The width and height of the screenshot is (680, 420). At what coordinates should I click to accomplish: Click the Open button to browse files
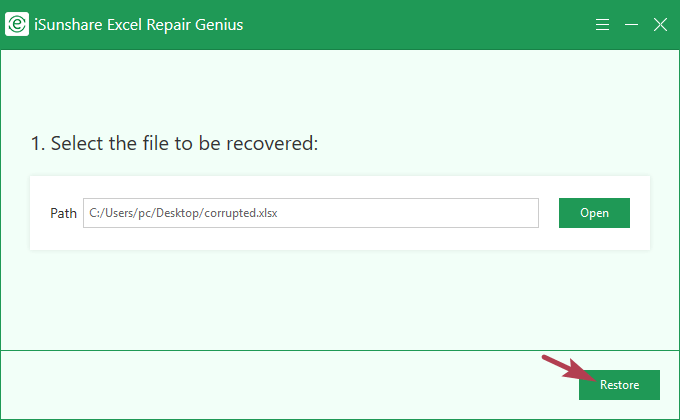594,213
